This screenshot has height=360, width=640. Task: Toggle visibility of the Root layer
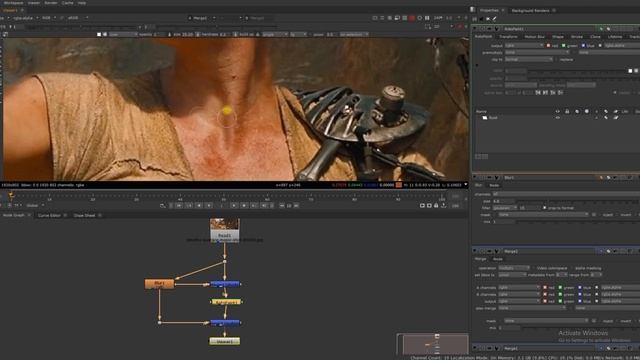coord(558,118)
